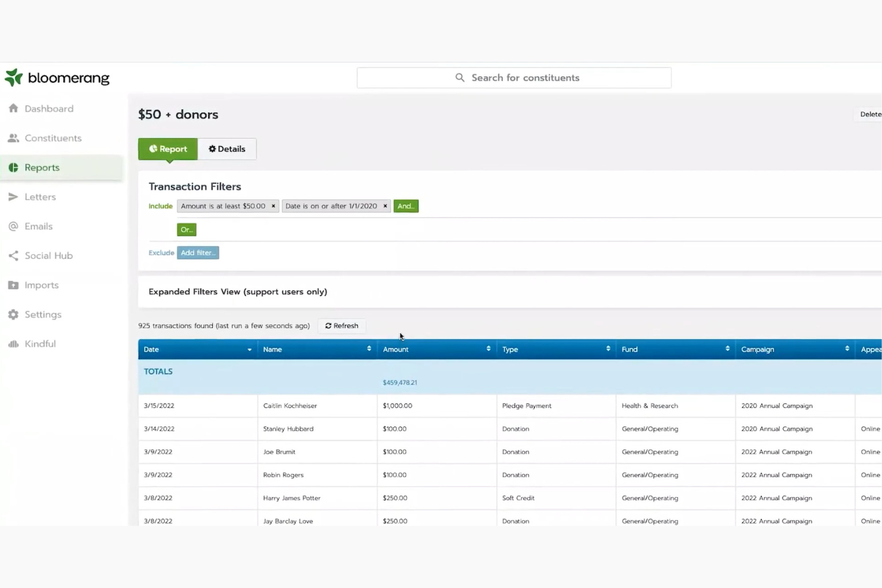Screen dimensions: 882x588
Task: Select Jay Barclay Love in the table
Action: (288, 521)
